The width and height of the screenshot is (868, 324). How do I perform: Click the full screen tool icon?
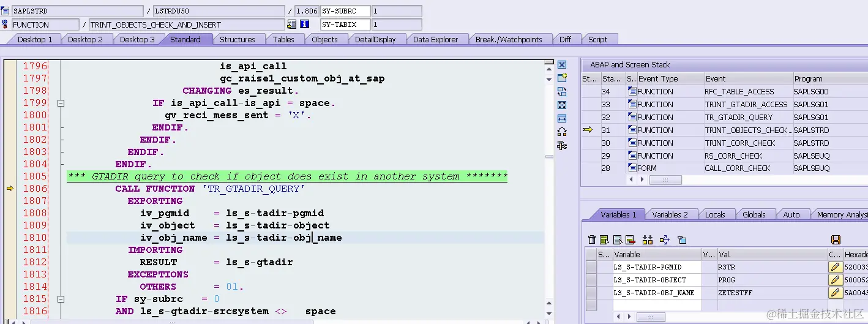click(562, 105)
